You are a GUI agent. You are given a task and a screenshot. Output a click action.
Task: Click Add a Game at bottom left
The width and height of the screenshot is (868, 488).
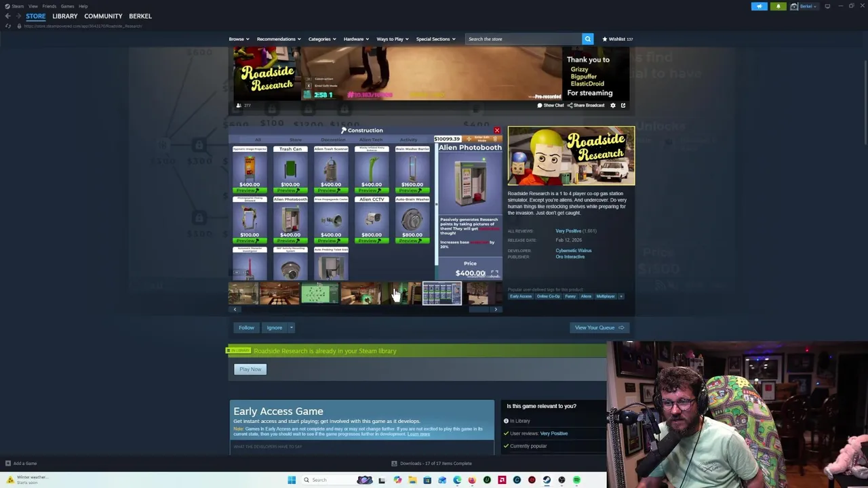point(21,464)
